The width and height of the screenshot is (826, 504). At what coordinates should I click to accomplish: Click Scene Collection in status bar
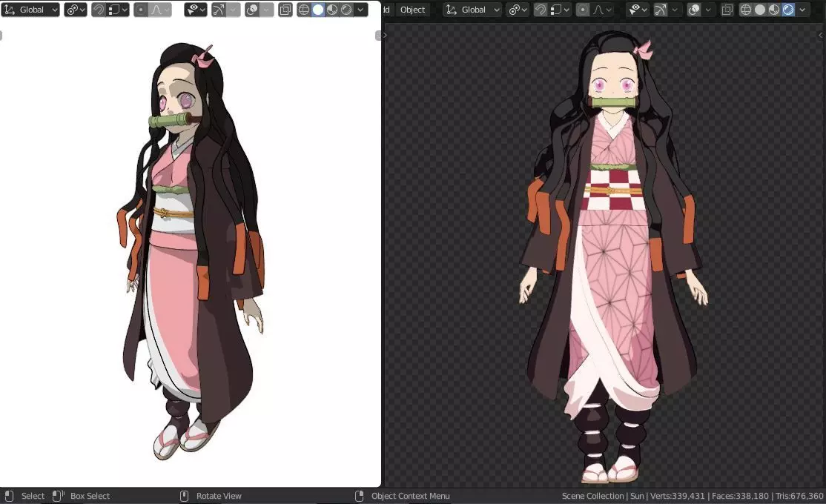point(592,496)
